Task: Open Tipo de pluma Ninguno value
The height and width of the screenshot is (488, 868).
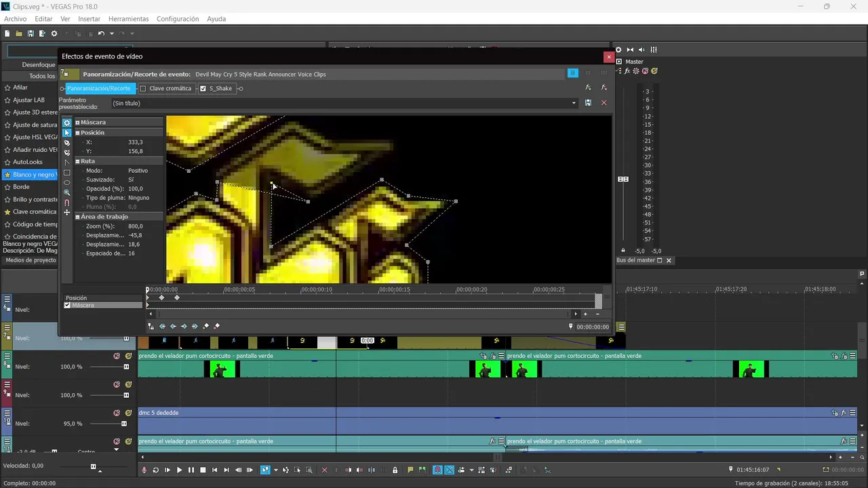Action: (138, 198)
